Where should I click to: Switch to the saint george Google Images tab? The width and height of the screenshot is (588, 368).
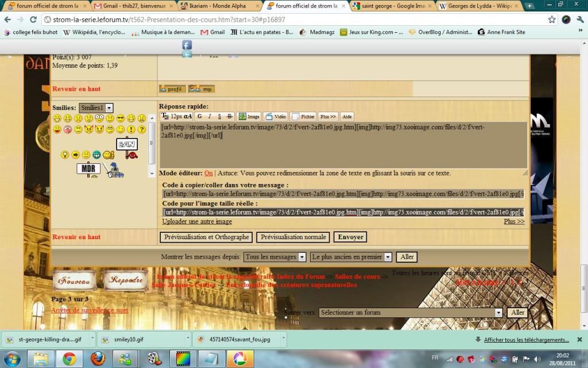(x=392, y=6)
